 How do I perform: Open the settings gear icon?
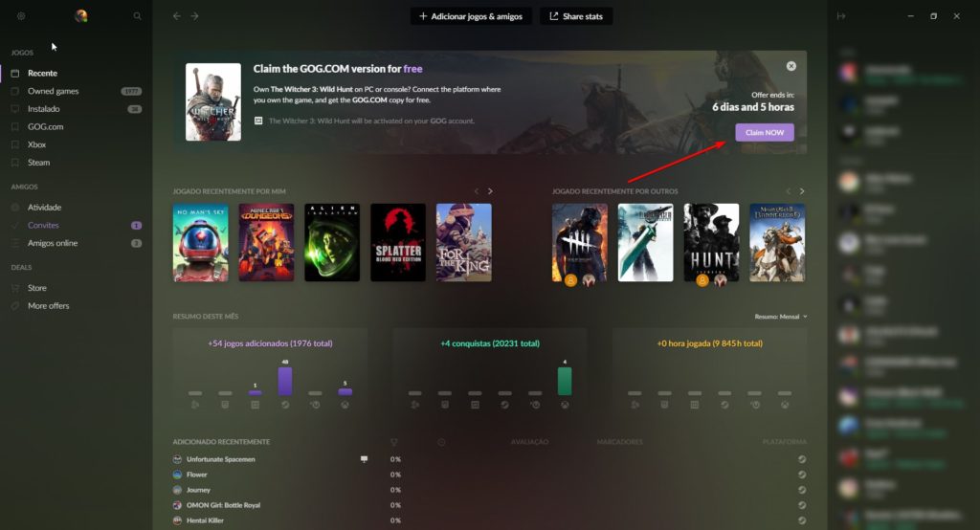coord(21,16)
